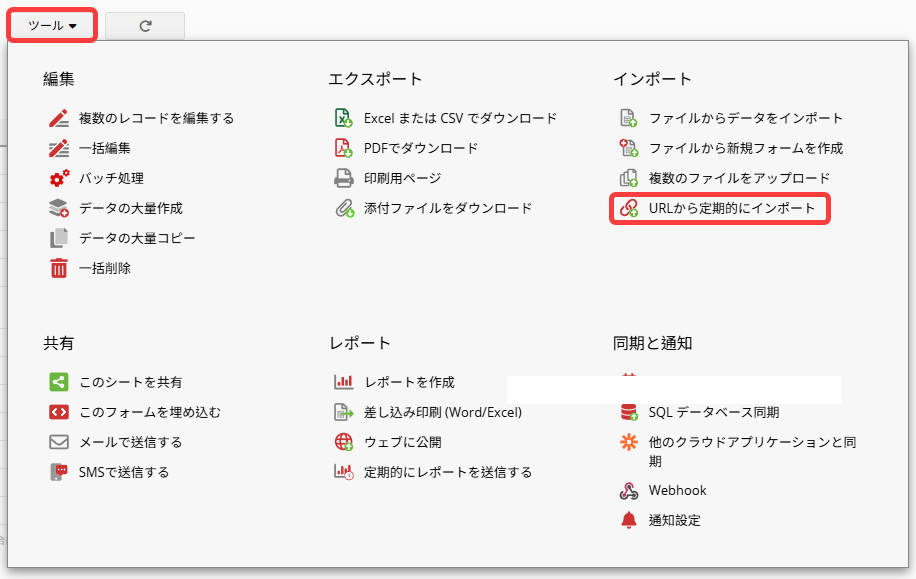Click SQL データベース同期 text
Image resolution: width=916 pixels, height=579 pixels.
coord(714,412)
